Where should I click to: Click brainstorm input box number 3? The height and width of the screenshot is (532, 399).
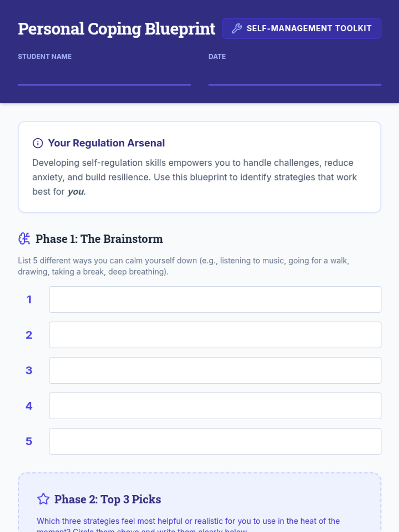(215, 370)
